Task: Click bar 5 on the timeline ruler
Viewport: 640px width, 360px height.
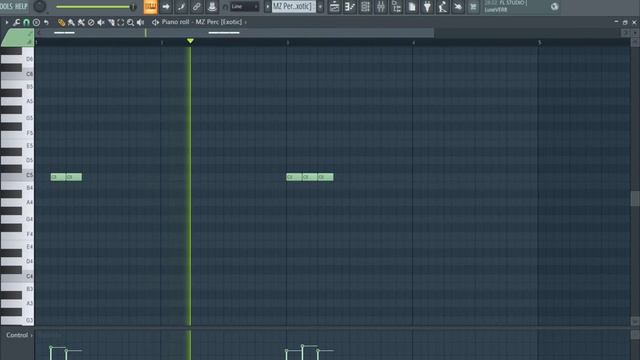Action: pyautogui.click(x=540, y=42)
